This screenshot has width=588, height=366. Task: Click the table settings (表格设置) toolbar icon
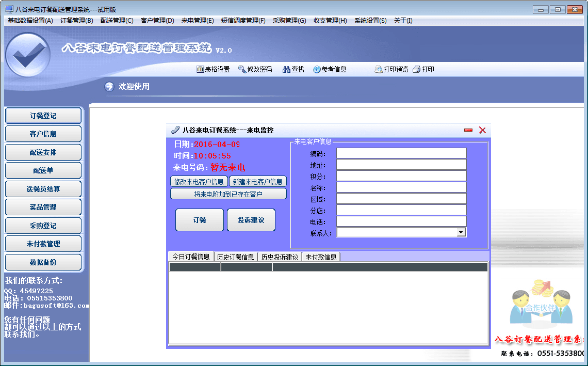(x=201, y=69)
